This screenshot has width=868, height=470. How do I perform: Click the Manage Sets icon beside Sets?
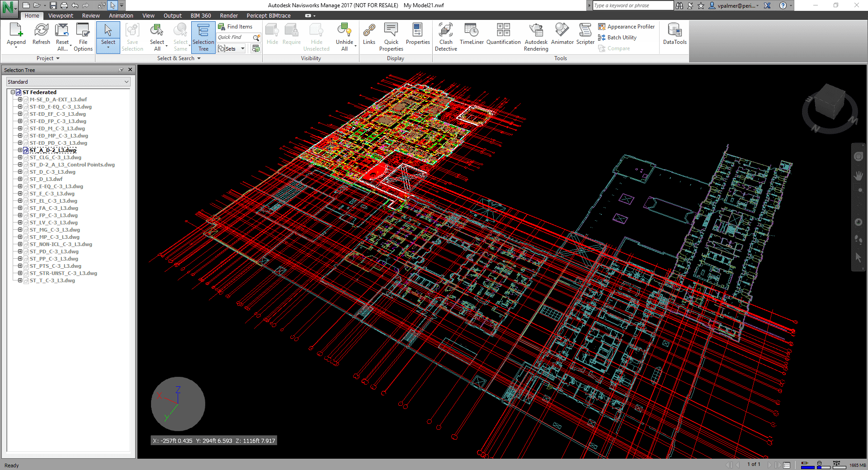pos(256,48)
